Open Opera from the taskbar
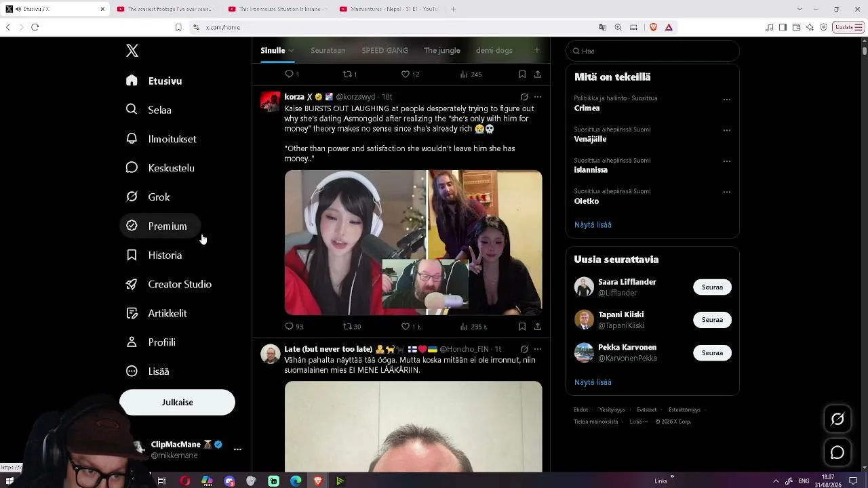The width and height of the screenshot is (868, 488). point(184,481)
